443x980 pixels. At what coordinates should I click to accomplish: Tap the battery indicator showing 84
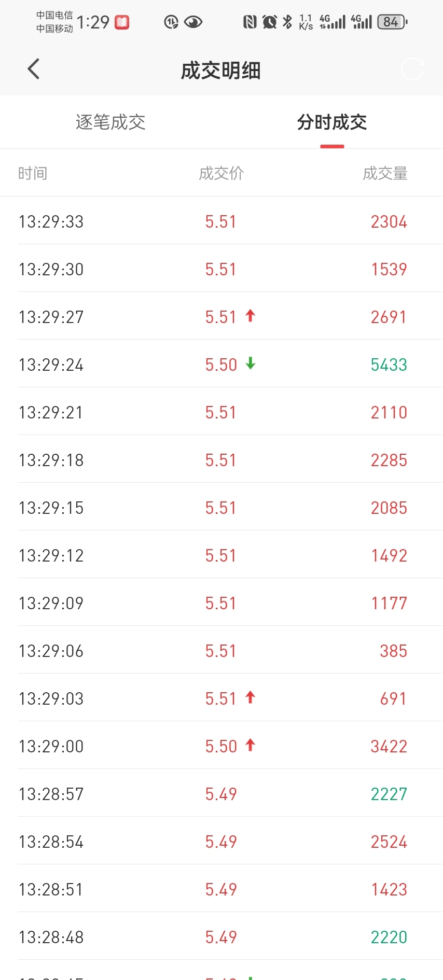392,22
